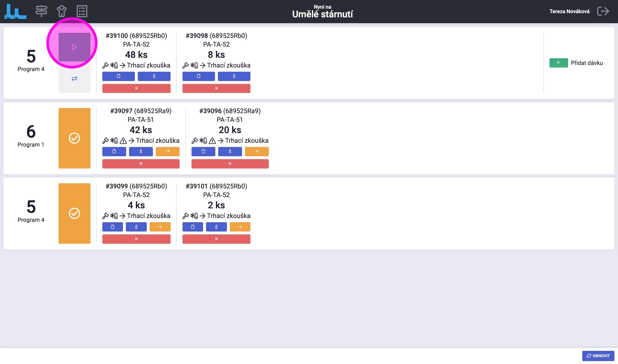
Task: Click the user name Tereza Nováková
Action: 569,11
